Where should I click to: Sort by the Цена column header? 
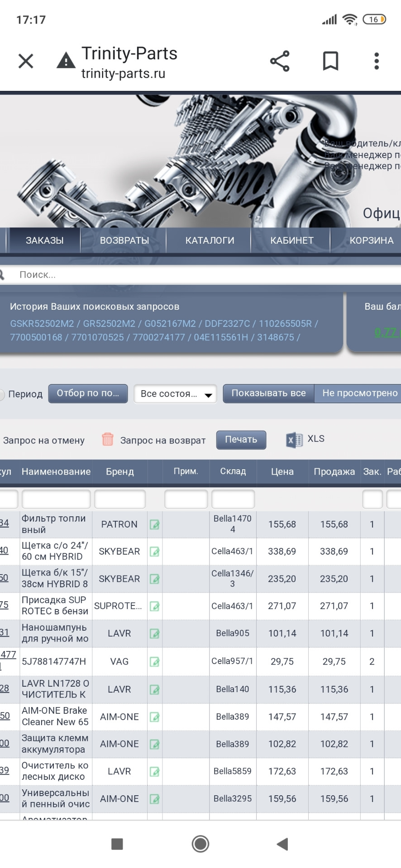(x=282, y=472)
